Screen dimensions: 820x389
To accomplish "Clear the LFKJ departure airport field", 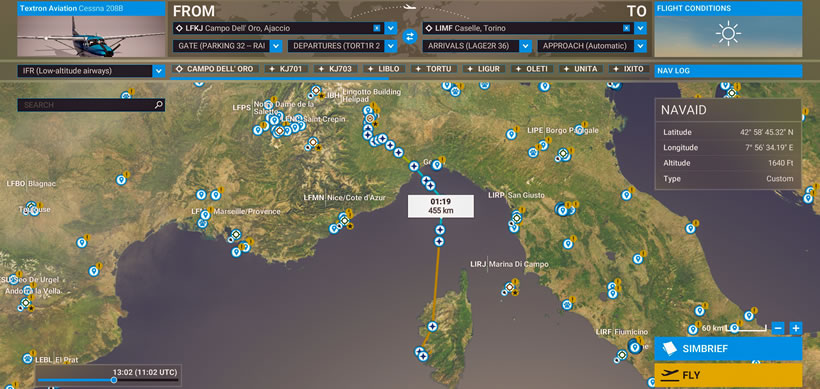I will tap(377, 28).
